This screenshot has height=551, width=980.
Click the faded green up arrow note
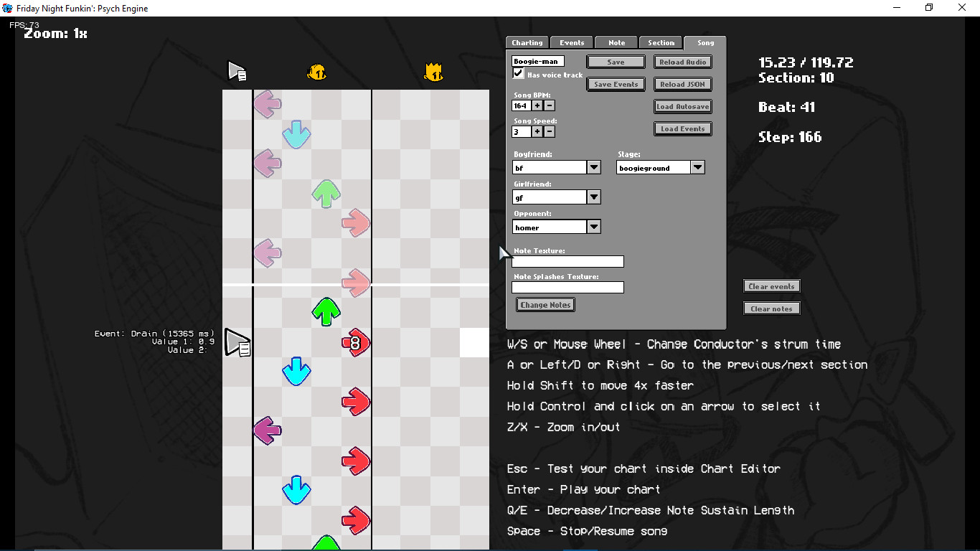(326, 193)
